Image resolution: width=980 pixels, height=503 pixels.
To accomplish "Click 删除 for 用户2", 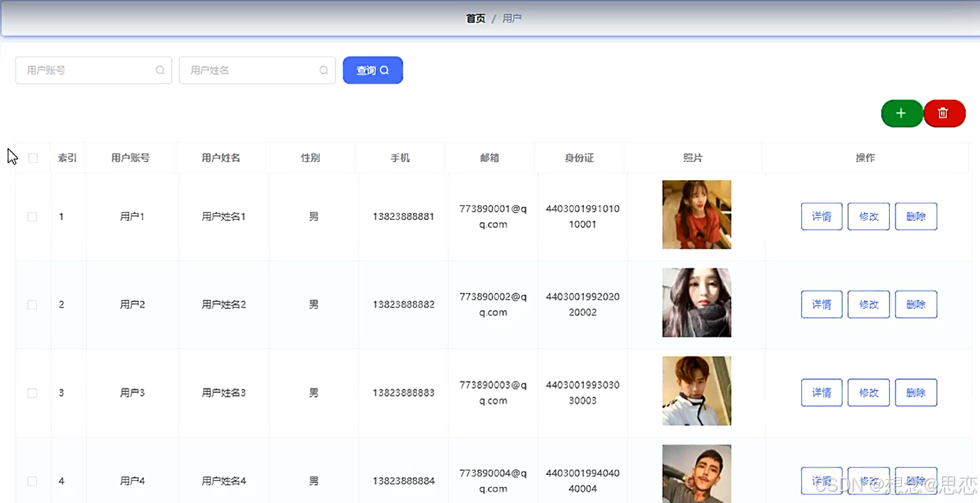I will click(916, 305).
